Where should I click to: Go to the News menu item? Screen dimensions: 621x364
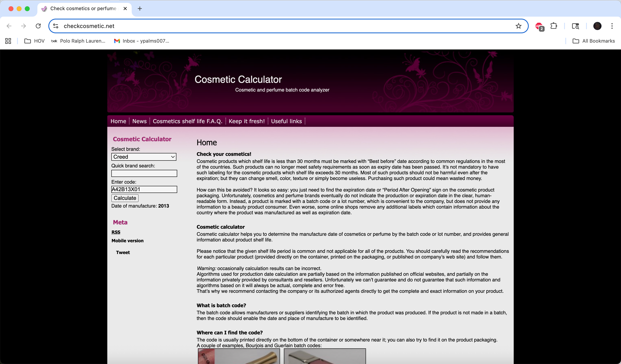(139, 121)
